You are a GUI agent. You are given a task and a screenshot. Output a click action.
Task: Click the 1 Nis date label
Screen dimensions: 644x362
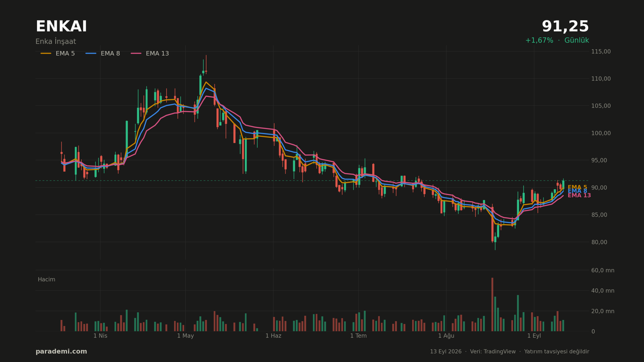(x=100, y=336)
